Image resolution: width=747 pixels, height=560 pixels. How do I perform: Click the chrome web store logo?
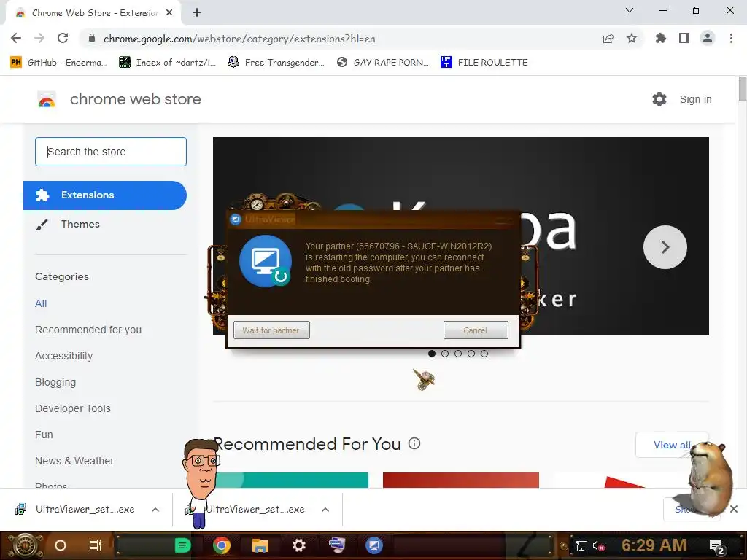coord(119,99)
